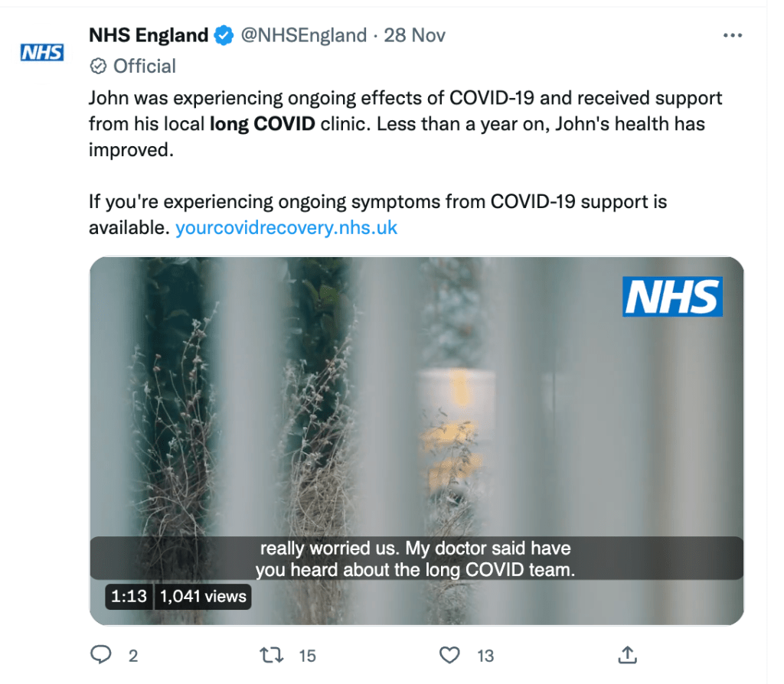Click the video subtitle caption text
The width and height of the screenshot is (784, 684).
(415, 559)
